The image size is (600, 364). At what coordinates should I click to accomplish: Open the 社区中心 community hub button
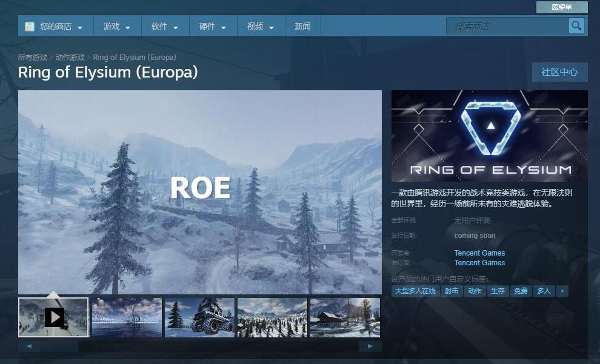tap(559, 72)
